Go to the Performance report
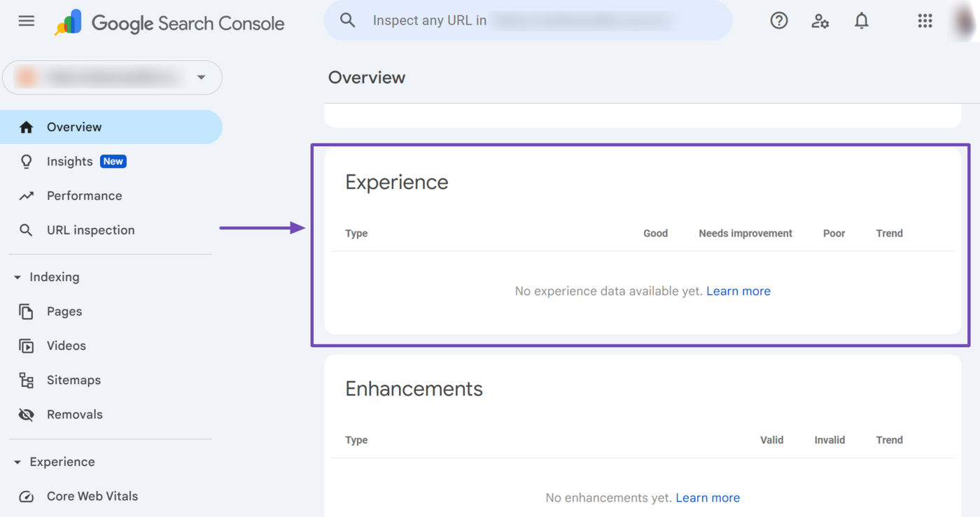Viewport: 980px width, 517px height. [x=84, y=196]
